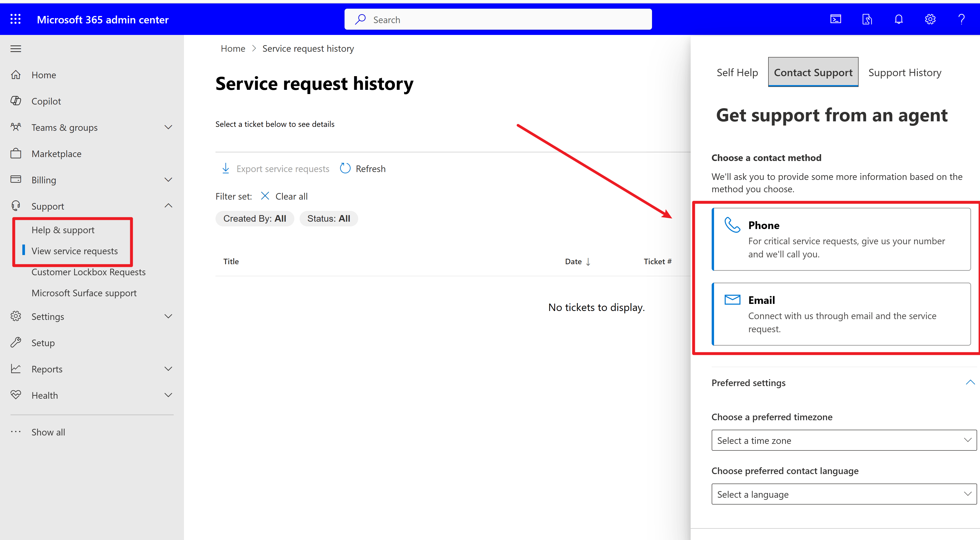980x540 pixels.
Task: Click the Home house icon in sidebar
Action: click(16, 75)
